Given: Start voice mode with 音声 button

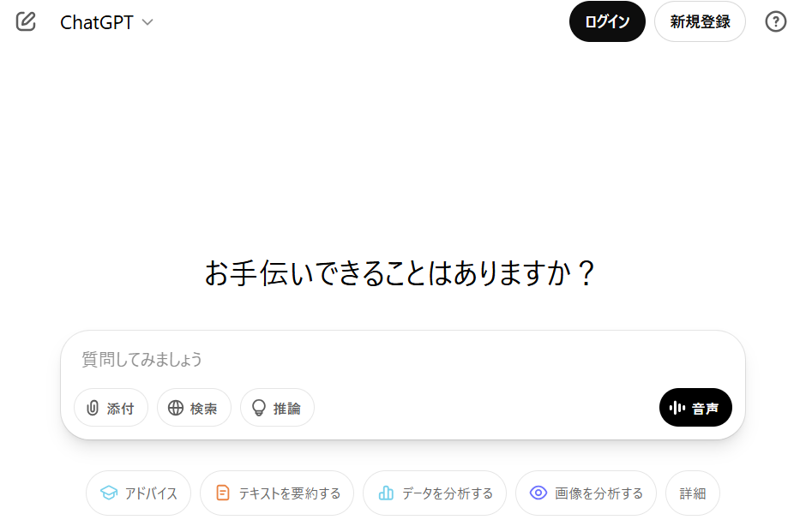Looking at the screenshot, I should pos(695,408).
